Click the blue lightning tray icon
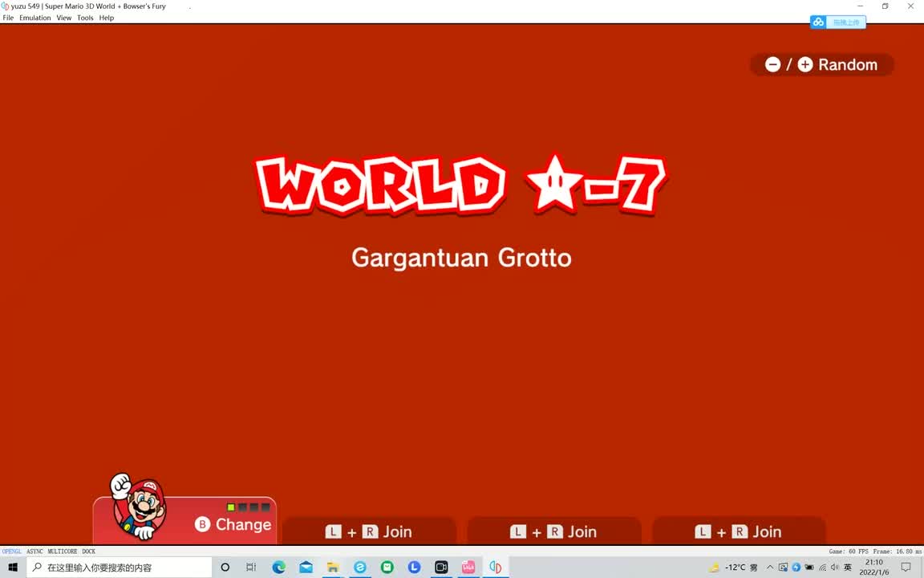 tap(796, 568)
